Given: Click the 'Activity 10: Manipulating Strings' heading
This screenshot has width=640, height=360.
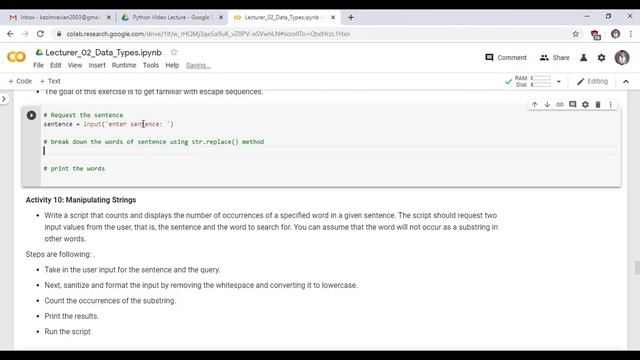Looking at the screenshot, I should (x=81, y=200).
